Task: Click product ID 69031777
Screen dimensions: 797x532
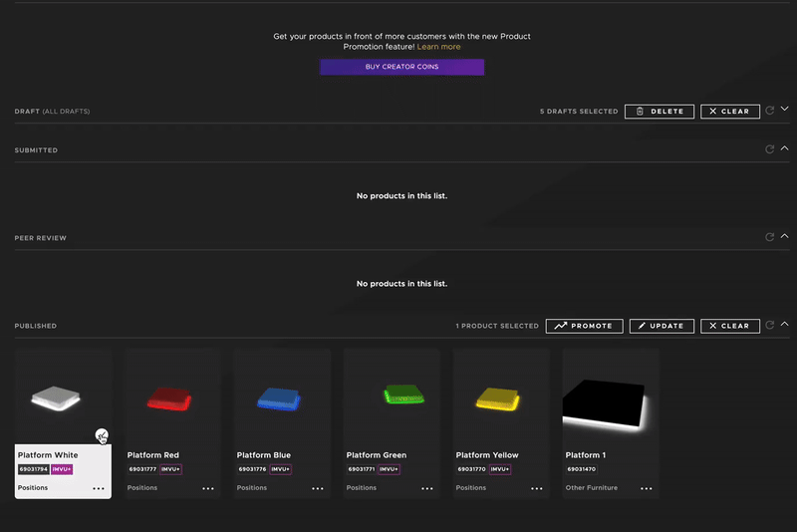Action: [x=142, y=469]
